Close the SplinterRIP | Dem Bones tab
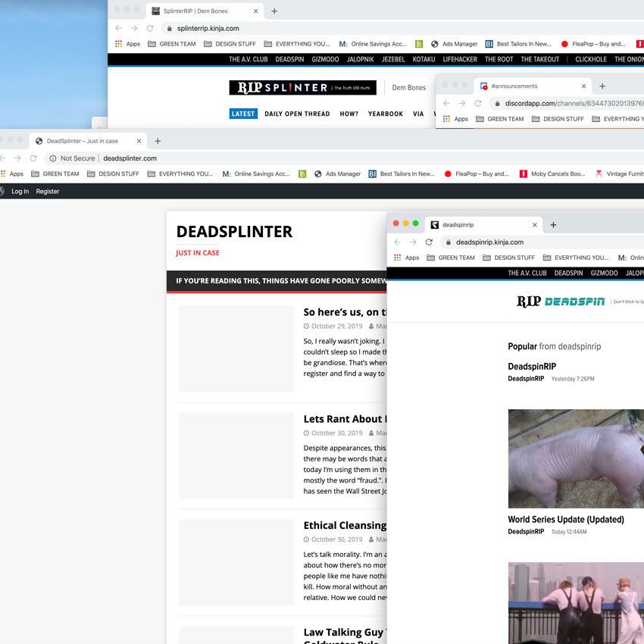Screen dimensions: 644x644 click(255, 11)
